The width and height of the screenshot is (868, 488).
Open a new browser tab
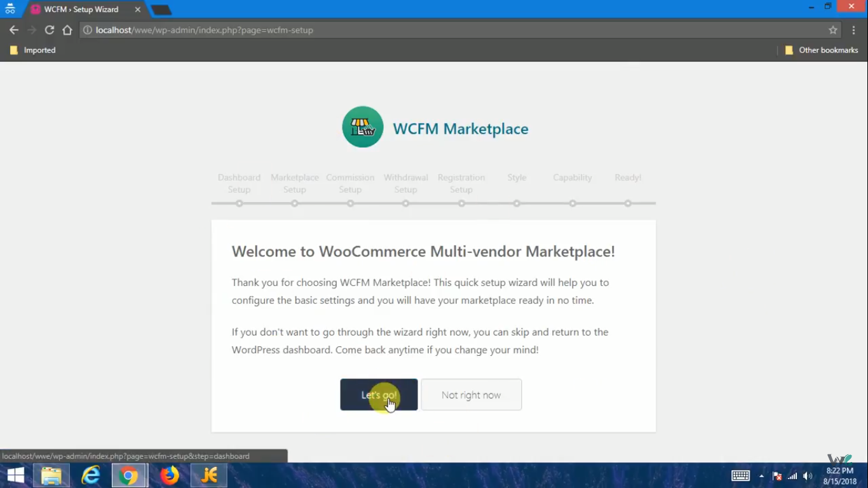161,10
